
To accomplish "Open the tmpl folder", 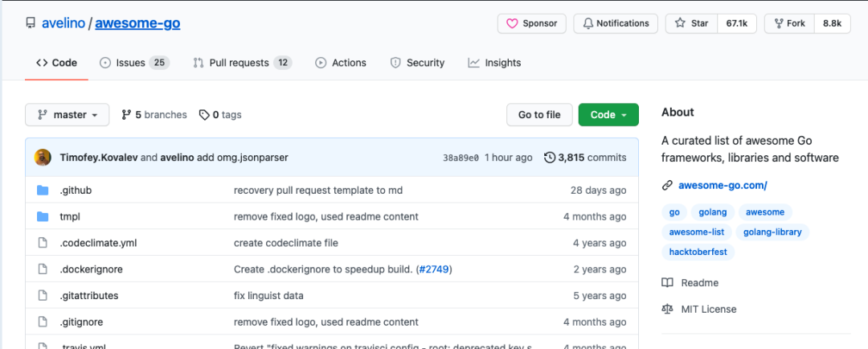I will [70, 216].
